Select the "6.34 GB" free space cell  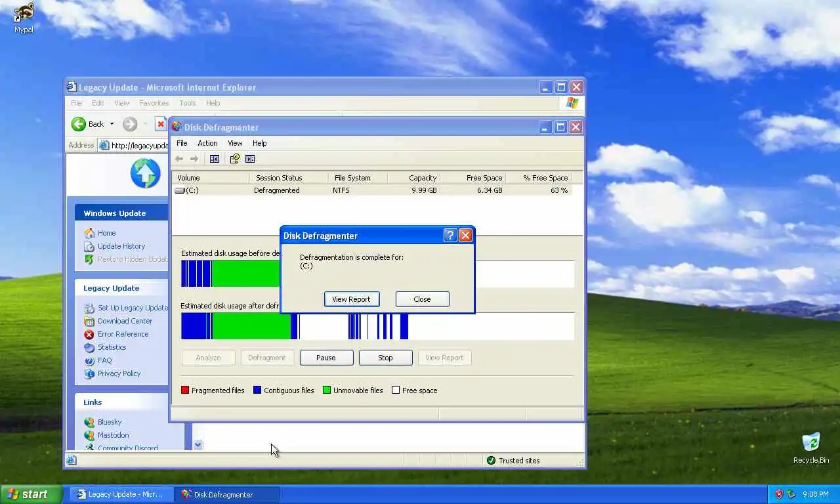[490, 190]
